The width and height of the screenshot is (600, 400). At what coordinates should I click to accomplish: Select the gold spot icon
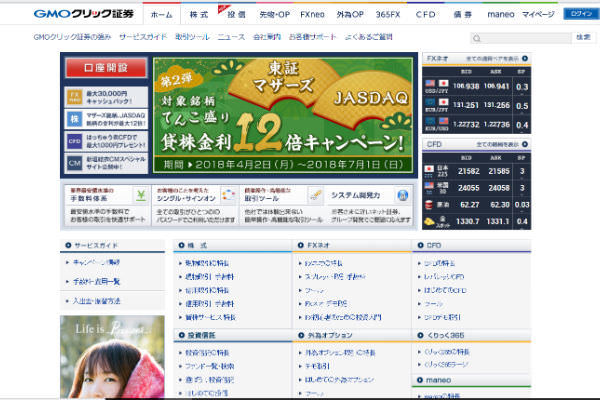point(429,221)
